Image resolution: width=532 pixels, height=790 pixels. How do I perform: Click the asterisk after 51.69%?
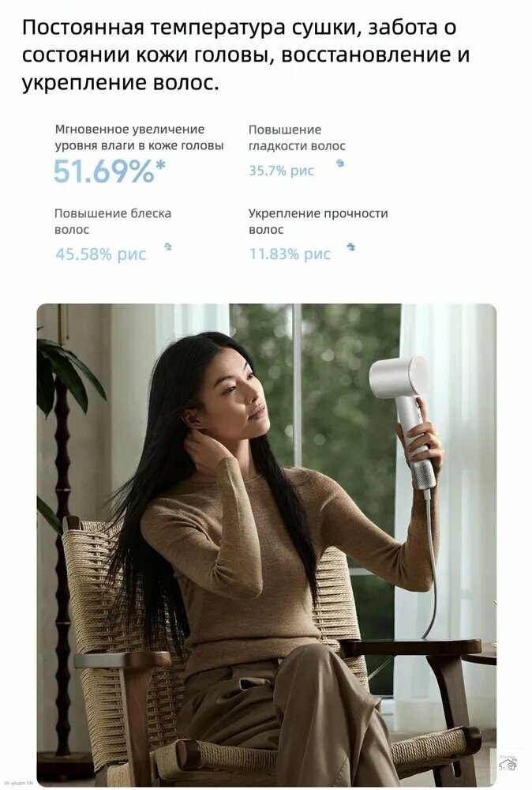coord(160,165)
